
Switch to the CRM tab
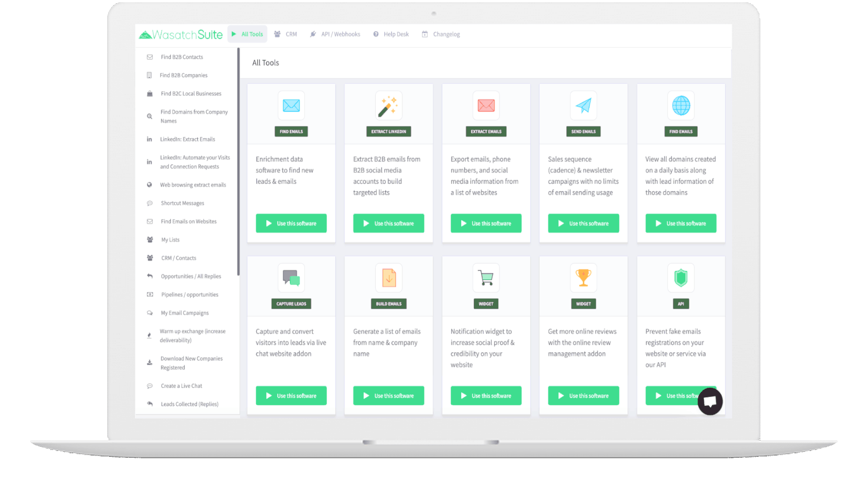click(x=286, y=34)
